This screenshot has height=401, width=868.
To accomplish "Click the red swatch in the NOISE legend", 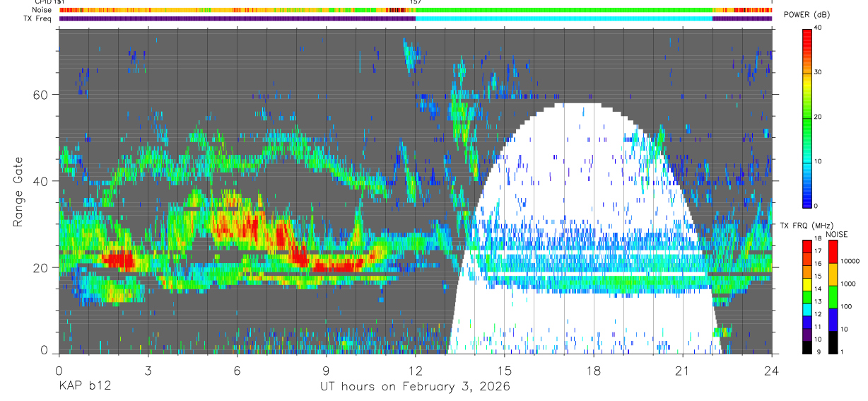I will click(832, 251).
